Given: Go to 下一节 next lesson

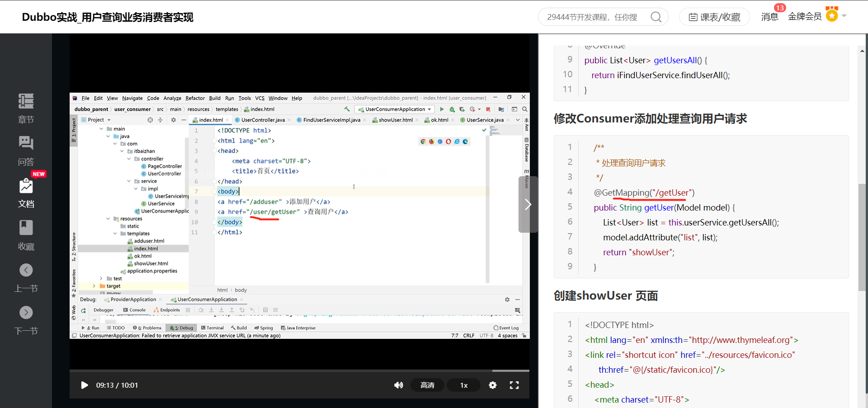Looking at the screenshot, I should (x=26, y=320).
